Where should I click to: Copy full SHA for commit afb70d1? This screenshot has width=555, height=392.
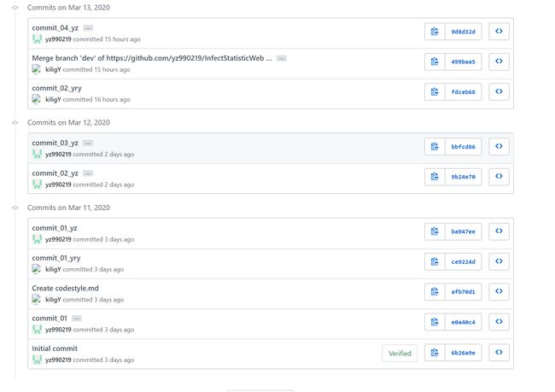(x=435, y=292)
